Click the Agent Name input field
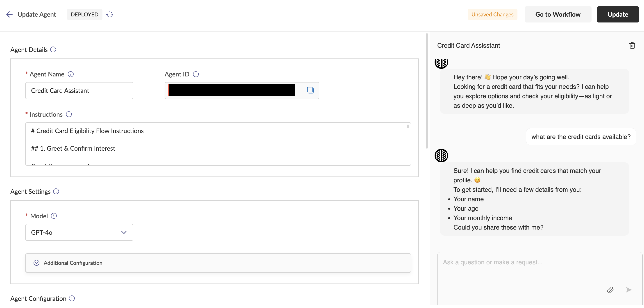 pos(79,91)
